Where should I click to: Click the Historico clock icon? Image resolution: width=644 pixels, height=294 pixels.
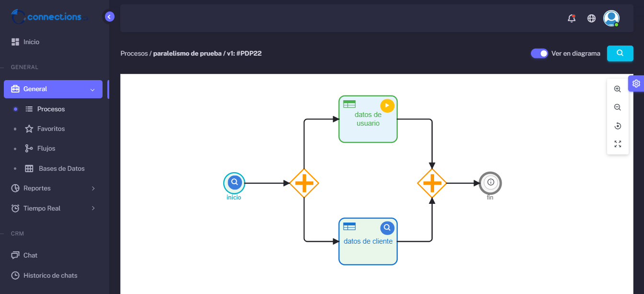click(x=15, y=275)
